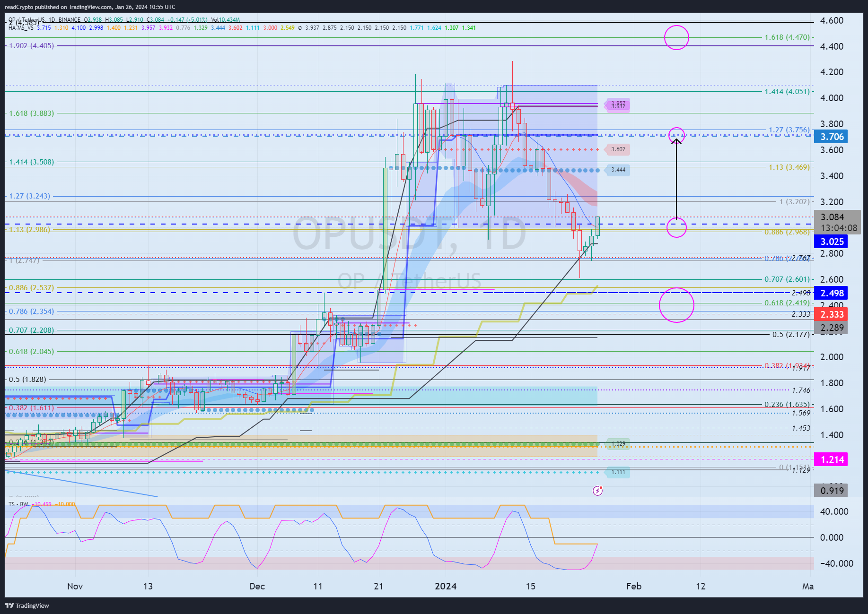
Task: Click the 4.600 tick on the price scale
Action: (832, 20)
